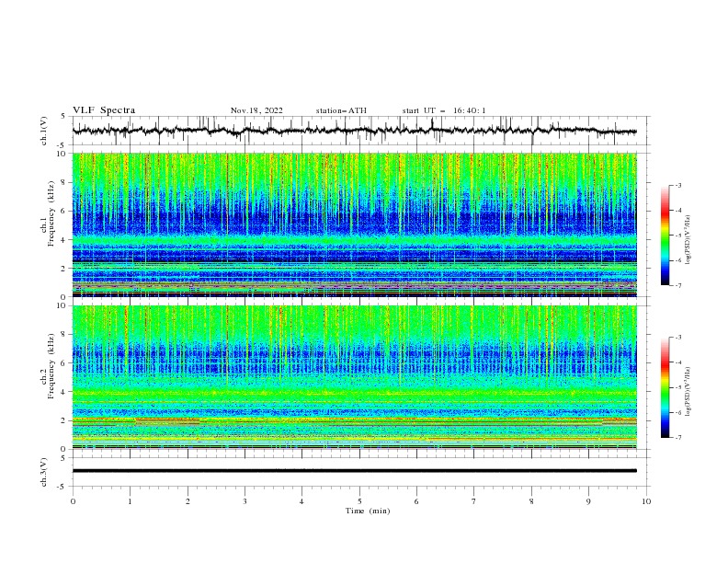Screen dimensions: 728x563
Task: Click the ch.2 spectrogram color bar
Action: [665, 387]
